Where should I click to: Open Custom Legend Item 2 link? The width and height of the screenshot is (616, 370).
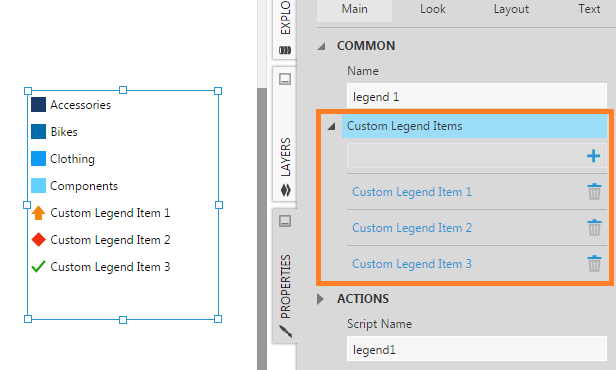coord(412,228)
